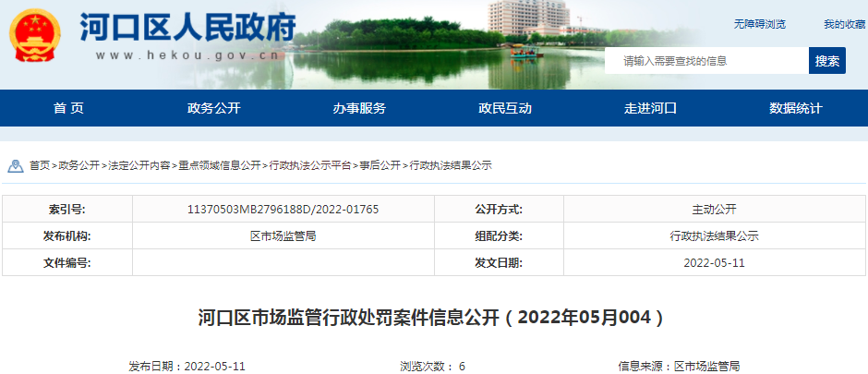Open 我的收藏 favorites link

(x=844, y=24)
